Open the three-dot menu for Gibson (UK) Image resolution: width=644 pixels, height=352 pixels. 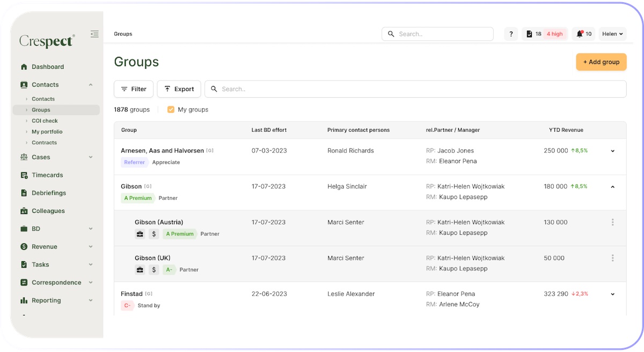612,258
